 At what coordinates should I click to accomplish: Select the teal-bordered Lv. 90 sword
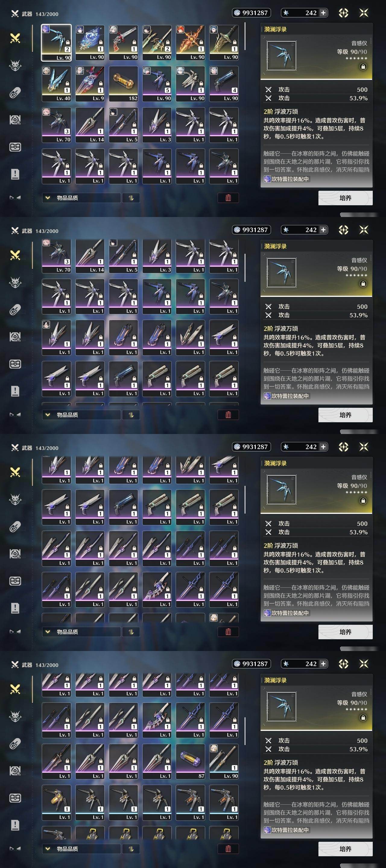224,762
